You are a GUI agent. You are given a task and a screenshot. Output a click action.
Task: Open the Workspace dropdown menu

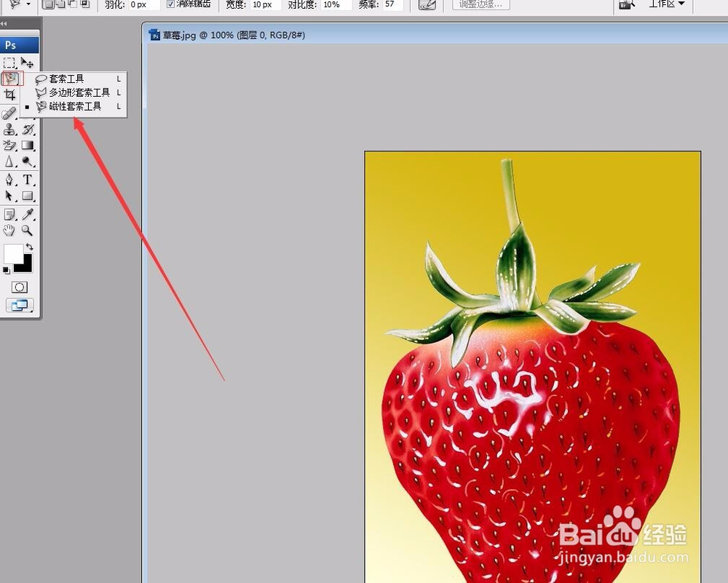[x=667, y=4]
